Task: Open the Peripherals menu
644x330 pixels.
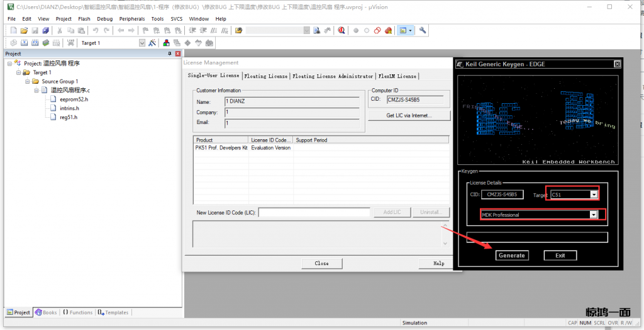Action: click(x=131, y=19)
